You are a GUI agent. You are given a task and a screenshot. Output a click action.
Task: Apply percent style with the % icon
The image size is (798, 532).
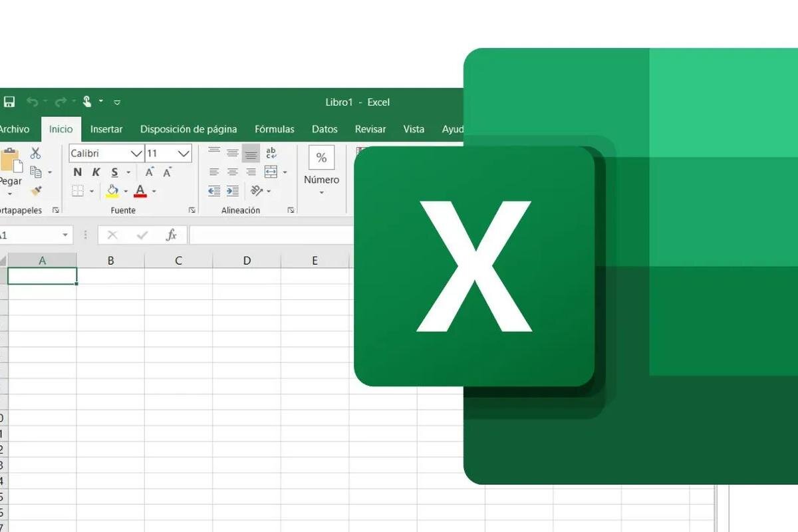[x=321, y=158]
